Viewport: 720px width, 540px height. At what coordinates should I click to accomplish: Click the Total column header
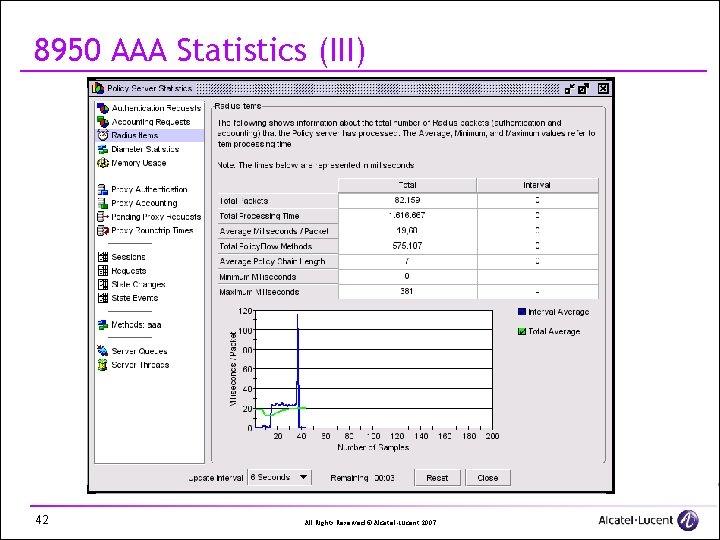coord(407,185)
